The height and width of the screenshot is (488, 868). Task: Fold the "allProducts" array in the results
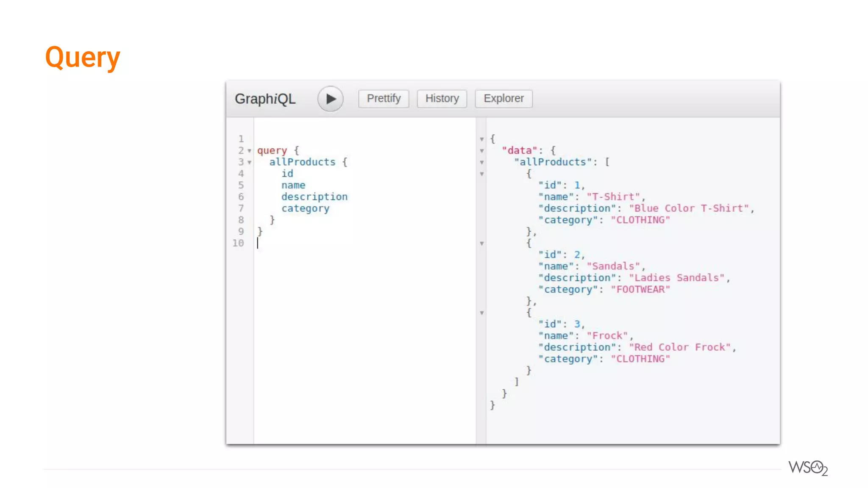click(482, 162)
